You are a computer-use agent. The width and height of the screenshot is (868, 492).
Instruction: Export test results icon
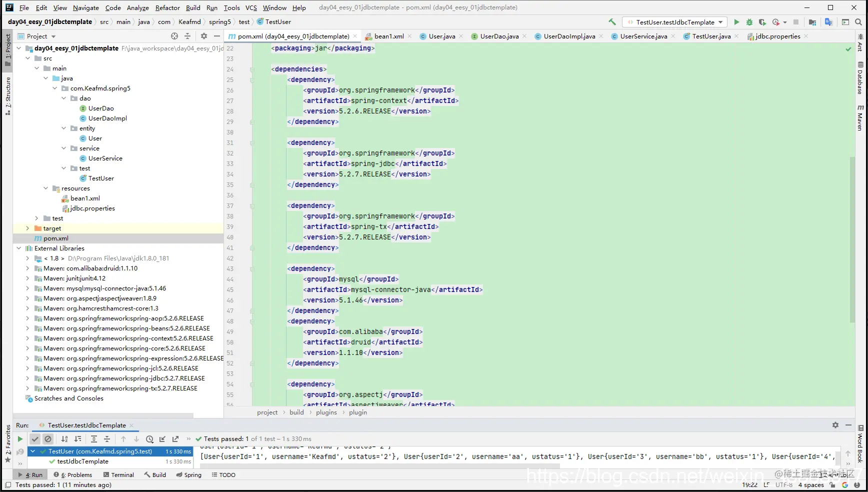(x=175, y=439)
